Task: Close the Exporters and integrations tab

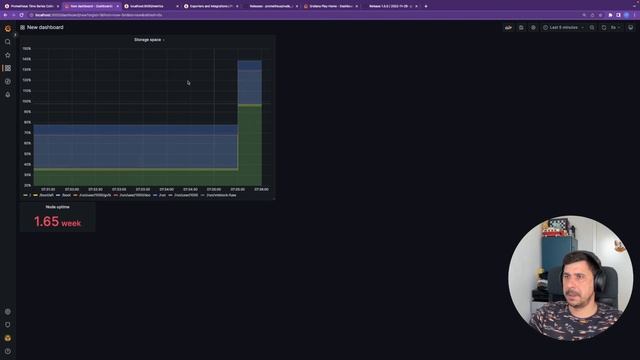Action: (237, 6)
